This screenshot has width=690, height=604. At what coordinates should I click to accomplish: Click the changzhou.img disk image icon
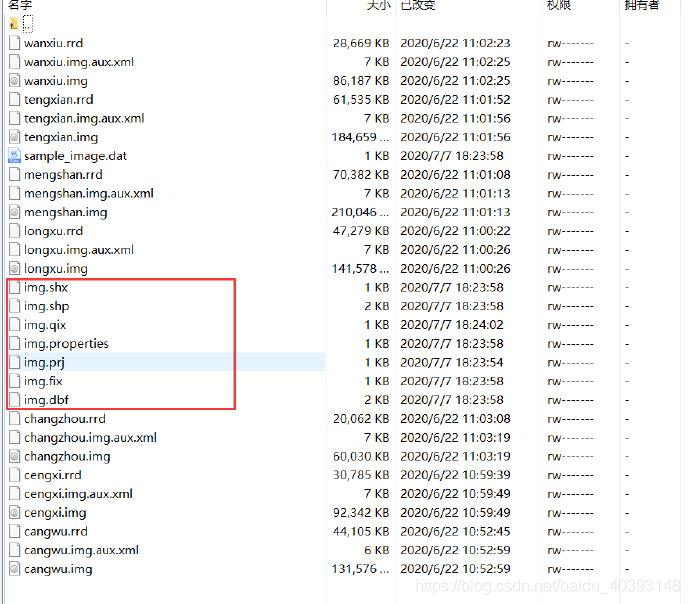pos(15,457)
